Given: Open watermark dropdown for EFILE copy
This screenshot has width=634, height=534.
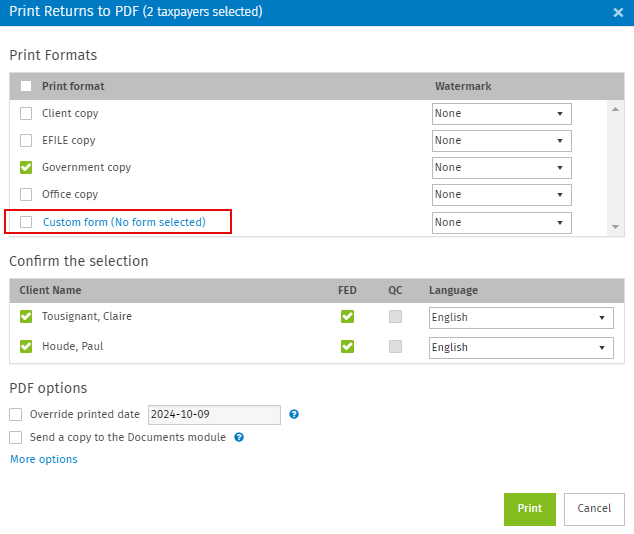Looking at the screenshot, I should point(501,141).
